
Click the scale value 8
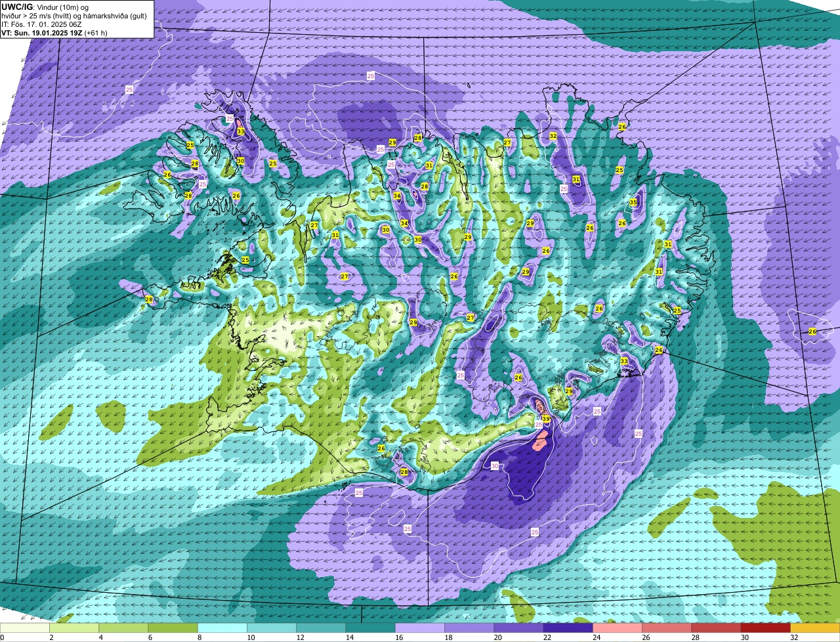[198, 637]
